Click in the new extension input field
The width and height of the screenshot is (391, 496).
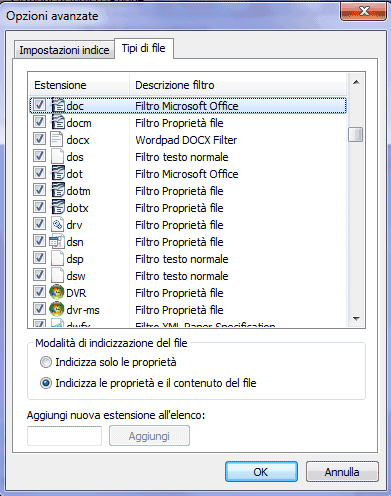(x=64, y=436)
